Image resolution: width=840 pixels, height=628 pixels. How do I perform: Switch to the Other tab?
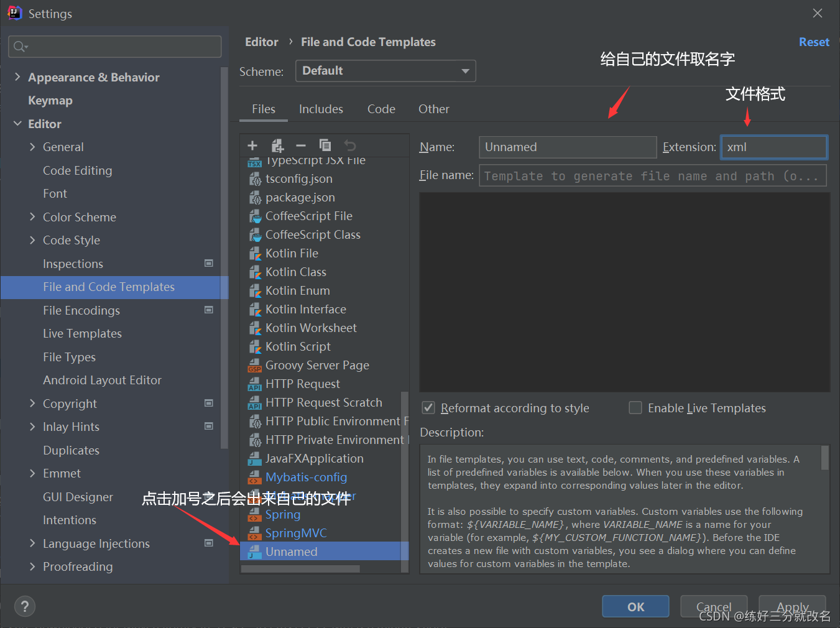click(x=434, y=109)
